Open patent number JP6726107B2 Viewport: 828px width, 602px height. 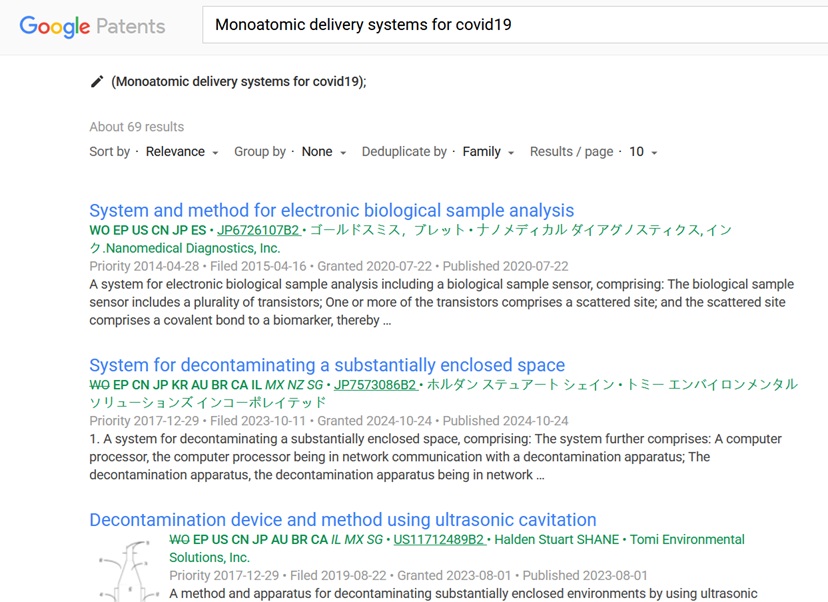259,230
